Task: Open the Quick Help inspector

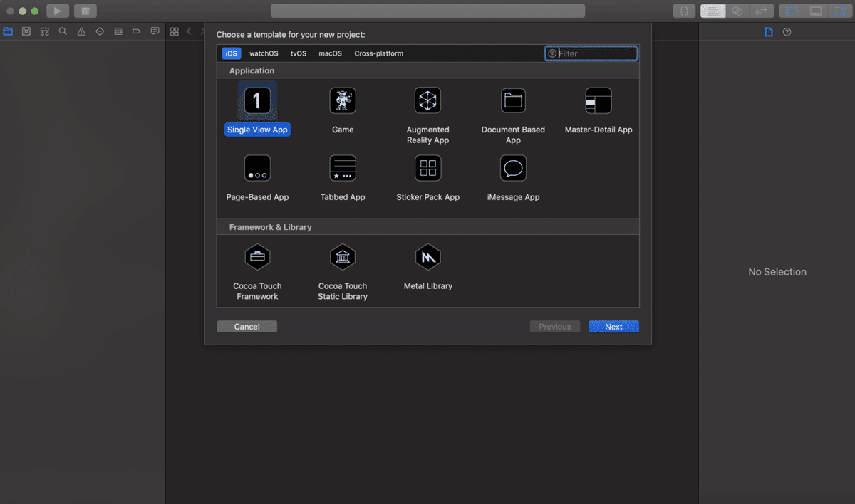Action: coord(787,32)
